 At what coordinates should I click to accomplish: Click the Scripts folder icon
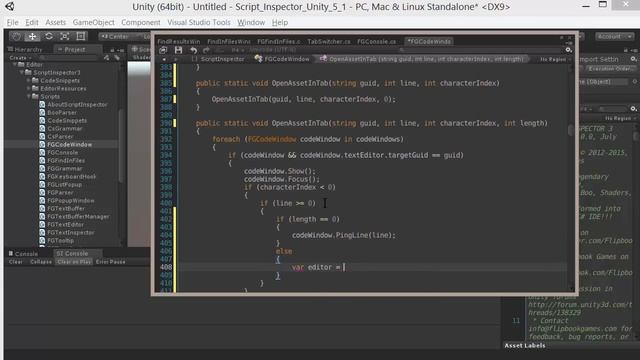pyautogui.click(x=35, y=97)
